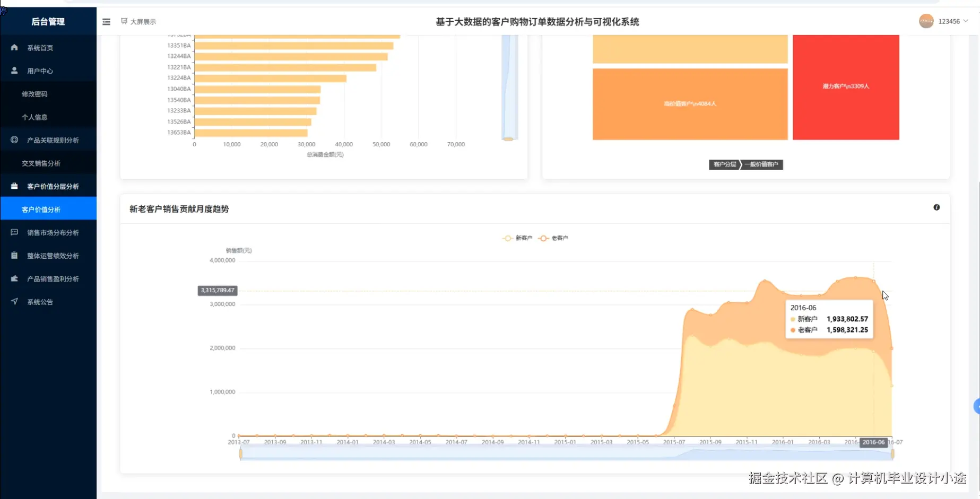Viewport: 980px width, 499px height.
Task: Click the 13540BA axis label
Action: pos(179,100)
